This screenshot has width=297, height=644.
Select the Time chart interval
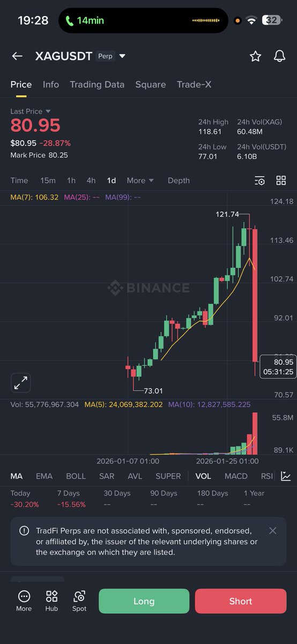19,180
